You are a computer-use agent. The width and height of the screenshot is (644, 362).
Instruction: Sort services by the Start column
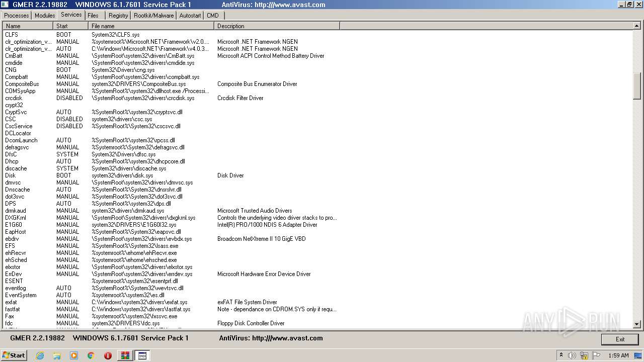70,26
